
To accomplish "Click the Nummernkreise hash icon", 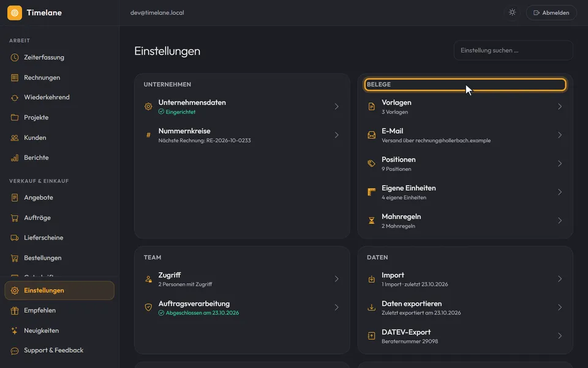I will 148,135.
